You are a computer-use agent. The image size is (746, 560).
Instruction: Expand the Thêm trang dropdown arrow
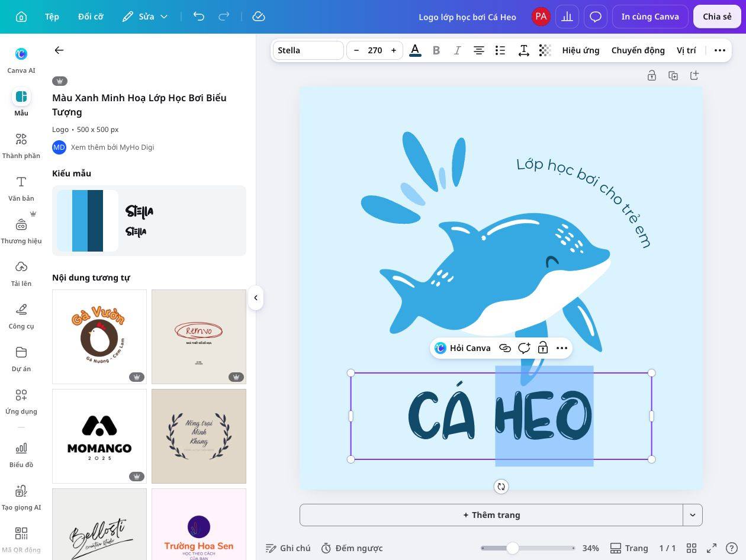tap(693, 515)
